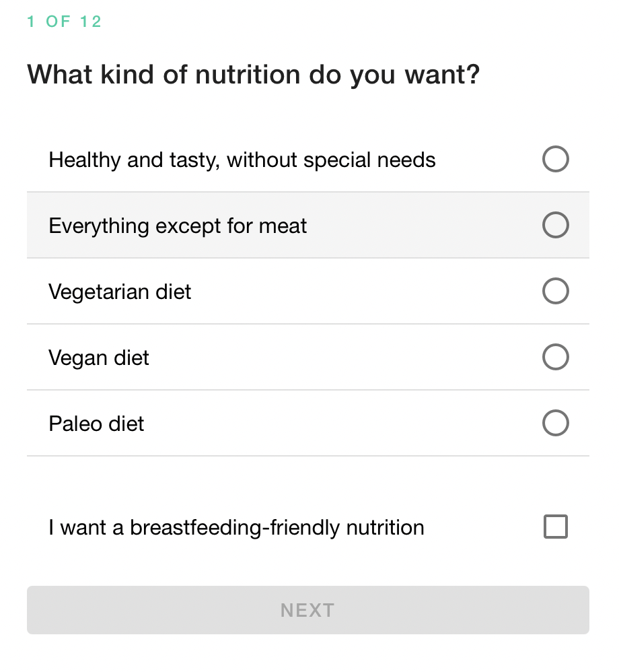Viewport: 619px width, 672px height.
Task: Click the '1 OF 12' step indicator
Action: click(x=64, y=22)
